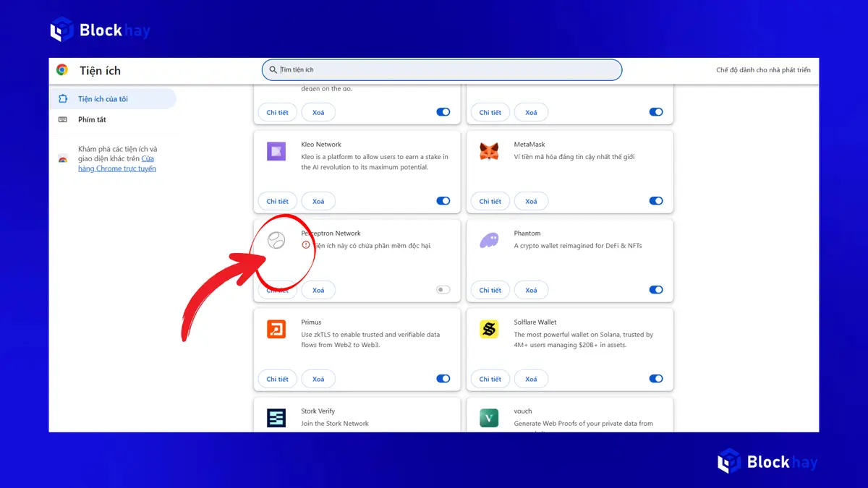Open the Tiện ích của tôi section

[x=113, y=99]
